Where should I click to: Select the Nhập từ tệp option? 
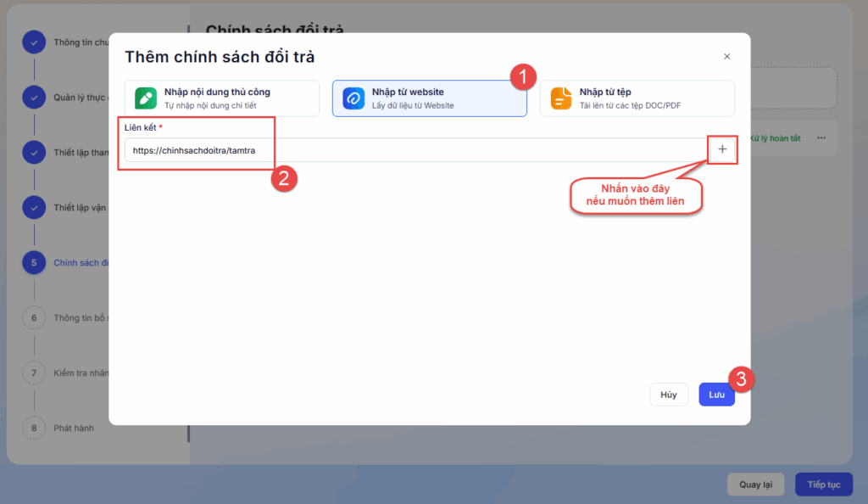pyautogui.click(x=637, y=98)
